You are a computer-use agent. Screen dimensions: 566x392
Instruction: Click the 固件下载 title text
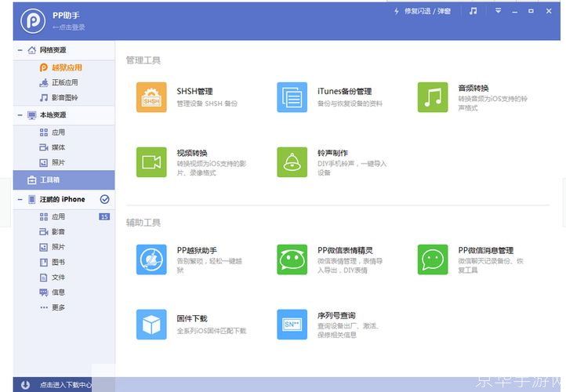(192, 319)
